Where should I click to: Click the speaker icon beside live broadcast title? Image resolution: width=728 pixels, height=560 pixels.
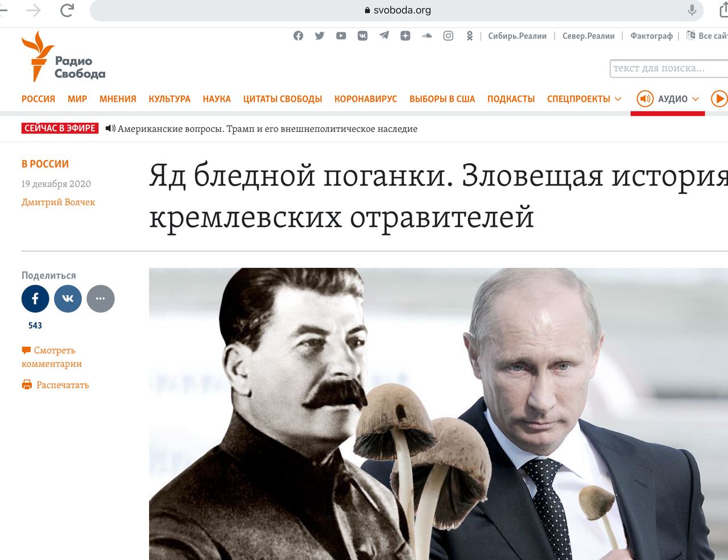coord(110,128)
